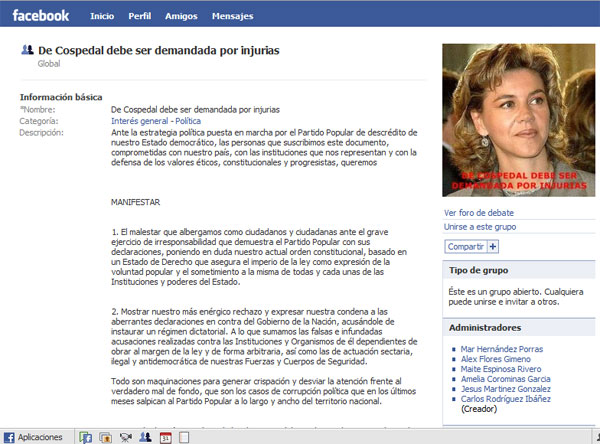Viewport: 600px width, 444px height.
Task: Click the Administradores header
Action: point(518,328)
